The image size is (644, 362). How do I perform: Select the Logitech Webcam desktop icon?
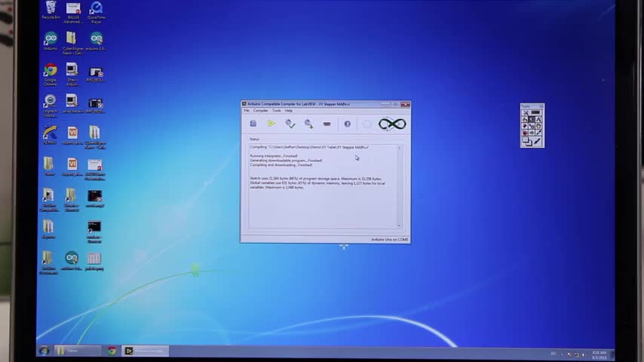coord(50,106)
